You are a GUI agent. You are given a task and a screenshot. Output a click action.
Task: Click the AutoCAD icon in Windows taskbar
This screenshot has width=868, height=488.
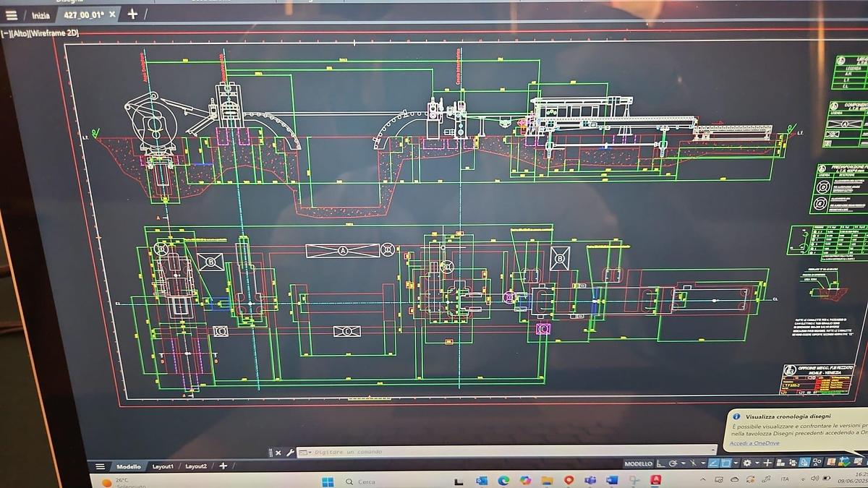point(655,480)
